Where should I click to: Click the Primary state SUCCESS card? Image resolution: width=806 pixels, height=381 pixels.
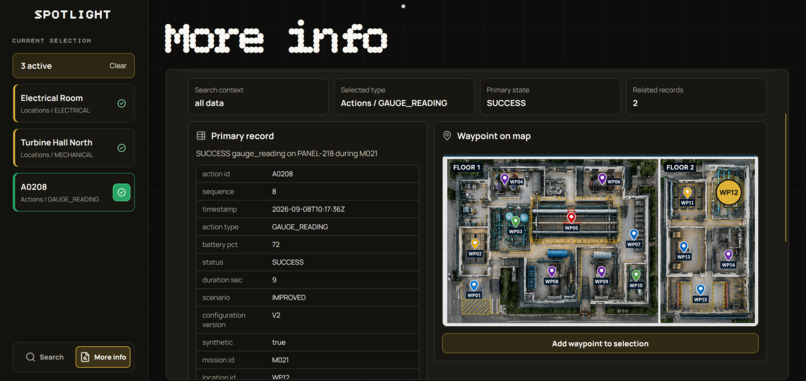click(x=550, y=97)
